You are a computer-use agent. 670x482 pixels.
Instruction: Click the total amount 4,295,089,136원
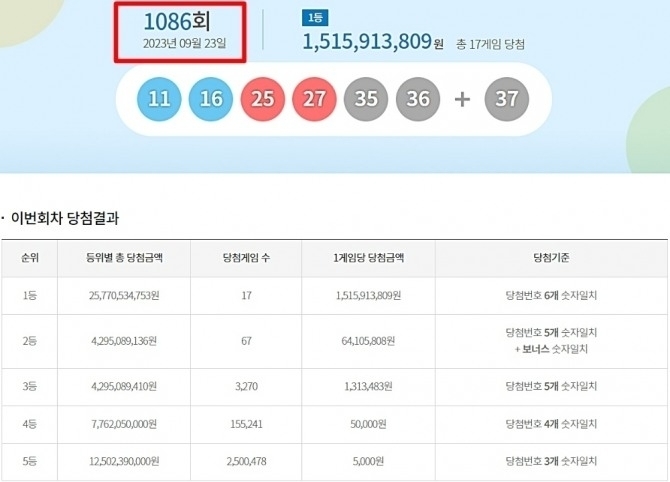pyautogui.click(x=124, y=341)
